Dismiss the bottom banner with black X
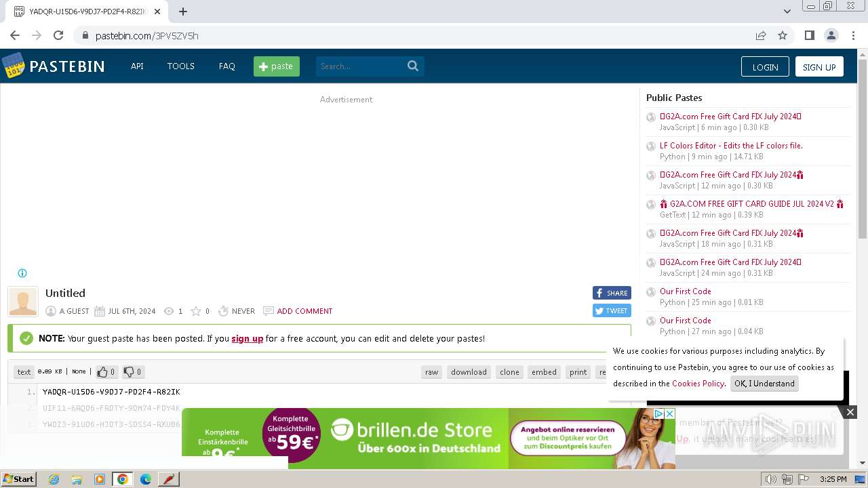 tap(850, 411)
